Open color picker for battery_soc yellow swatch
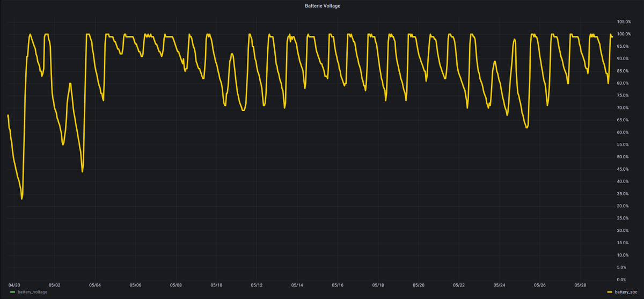 click(610, 292)
